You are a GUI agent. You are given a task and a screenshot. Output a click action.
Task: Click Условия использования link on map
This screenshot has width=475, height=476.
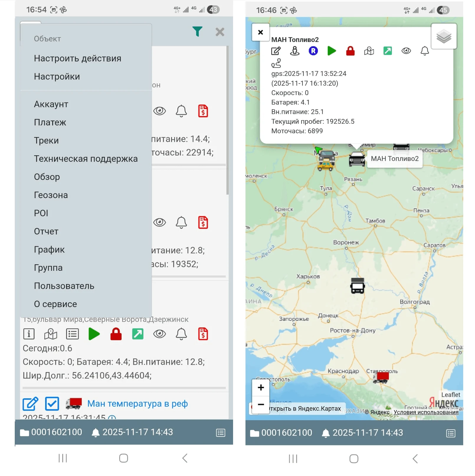(x=426, y=412)
